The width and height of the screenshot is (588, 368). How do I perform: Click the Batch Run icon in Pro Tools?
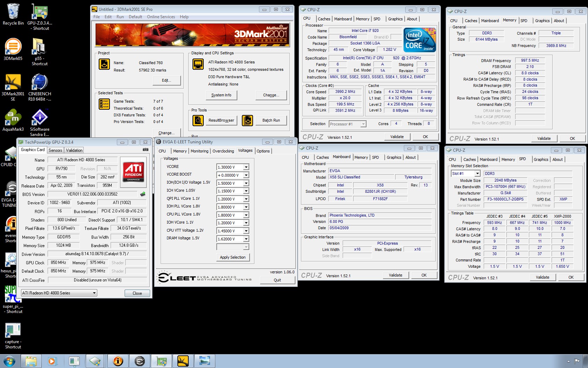[247, 121]
